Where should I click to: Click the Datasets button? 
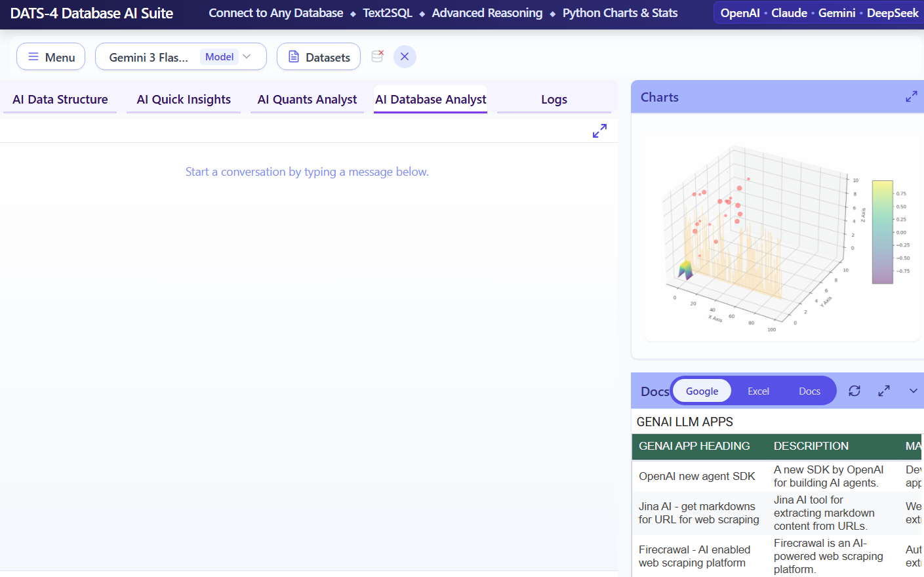coord(318,57)
